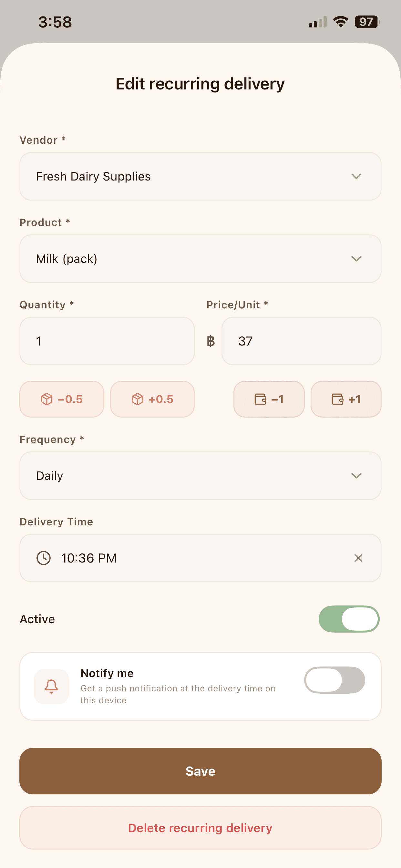Select the Fresh Dairy Supplies vendor field
401x868 pixels.
(x=200, y=177)
